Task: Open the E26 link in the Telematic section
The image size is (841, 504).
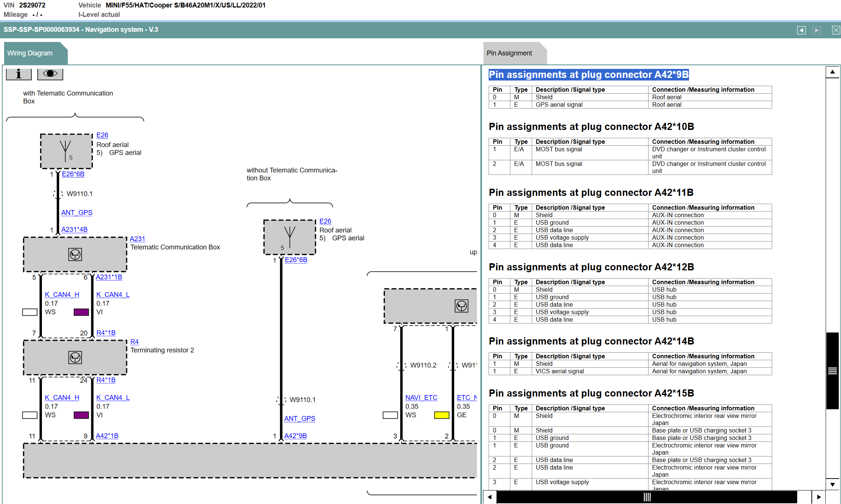Action: (102, 135)
